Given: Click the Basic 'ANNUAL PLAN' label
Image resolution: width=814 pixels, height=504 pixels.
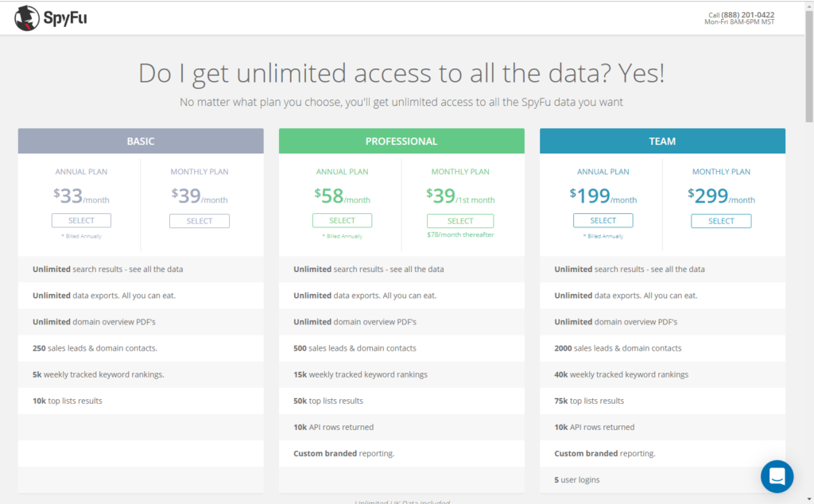Looking at the screenshot, I should pyautogui.click(x=82, y=172).
